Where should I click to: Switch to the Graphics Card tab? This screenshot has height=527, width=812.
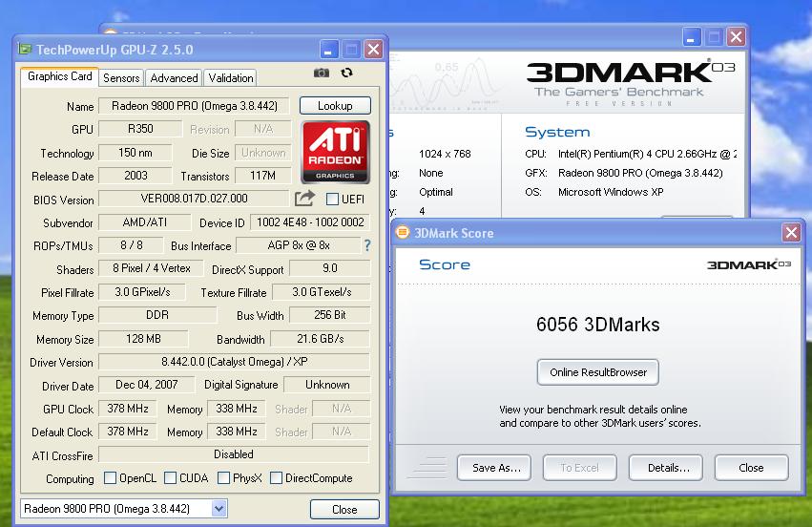[x=59, y=76]
